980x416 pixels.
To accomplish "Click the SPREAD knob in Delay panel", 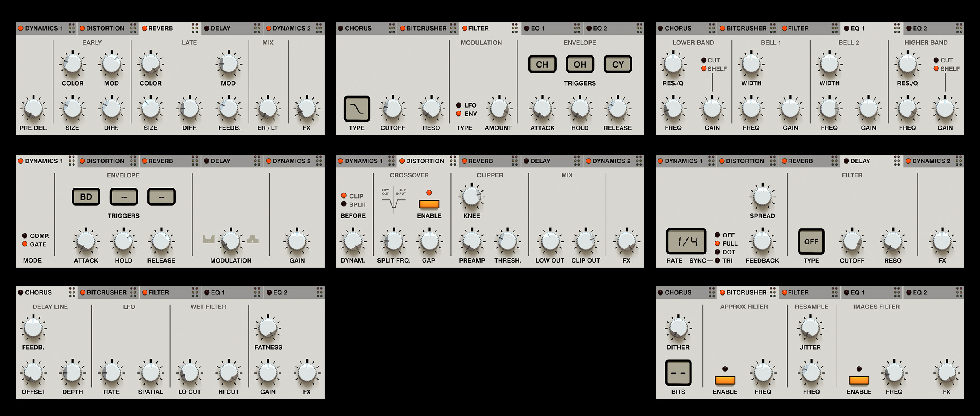I will point(762,197).
